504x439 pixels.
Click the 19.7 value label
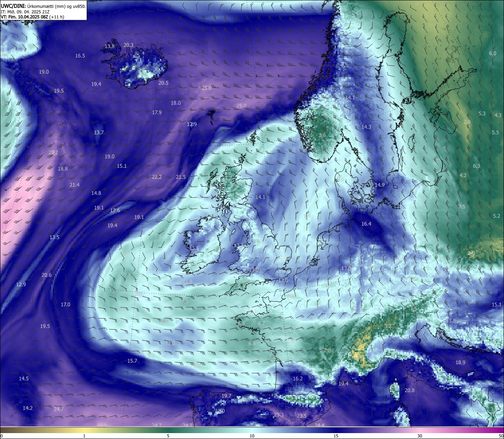[226, 396]
